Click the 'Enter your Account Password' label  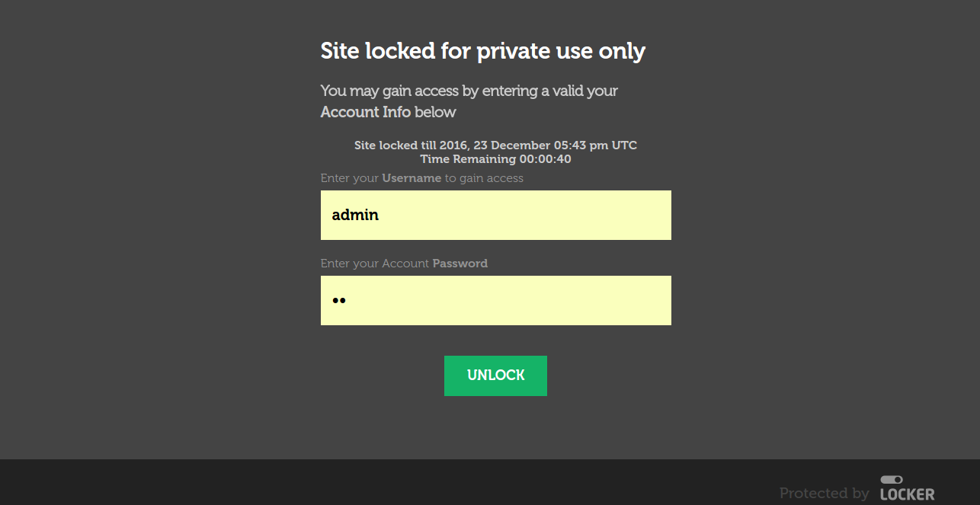[x=404, y=264]
